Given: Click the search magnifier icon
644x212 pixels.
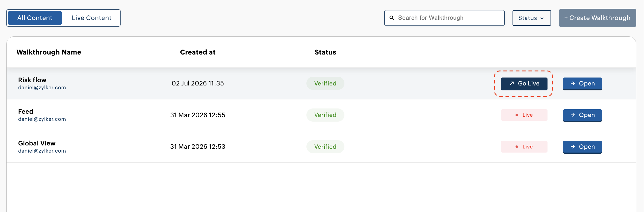Looking at the screenshot, I should 392,18.
